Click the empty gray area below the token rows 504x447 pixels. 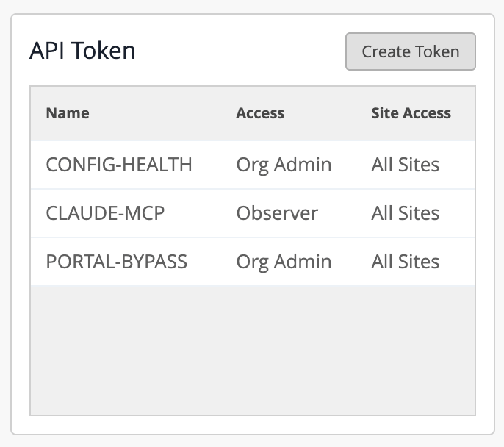pyautogui.click(x=253, y=349)
